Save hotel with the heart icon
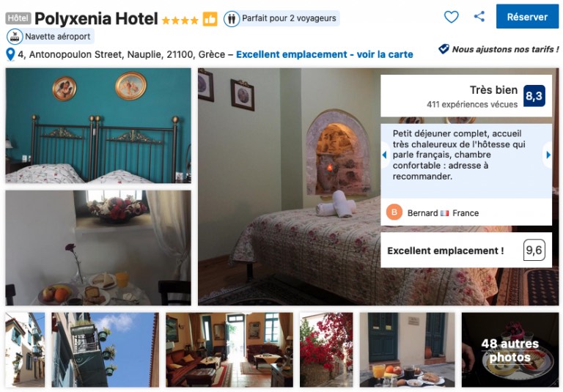The width and height of the screenshot is (563, 392). (x=451, y=17)
